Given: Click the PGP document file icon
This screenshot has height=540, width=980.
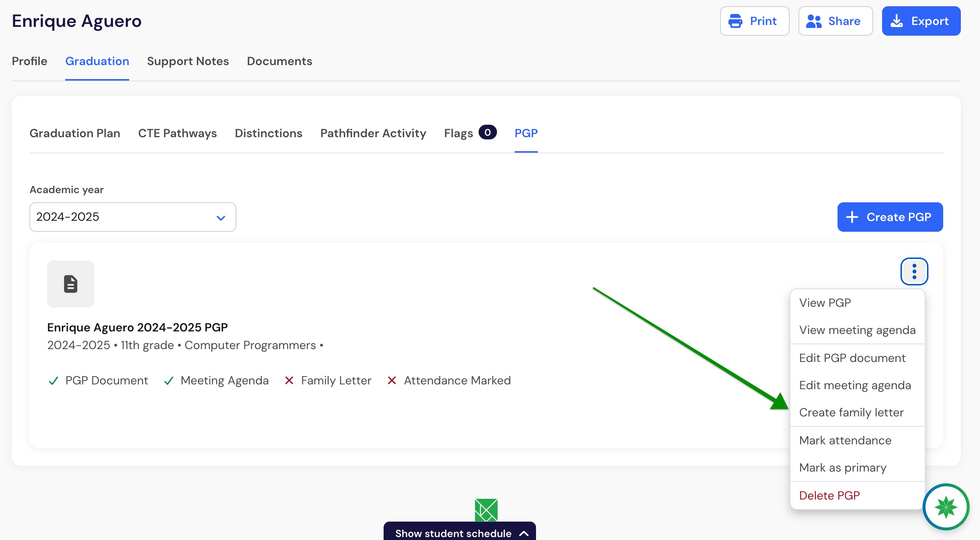Looking at the screenshot, I should pyautogui.click(x=71, y=284).
